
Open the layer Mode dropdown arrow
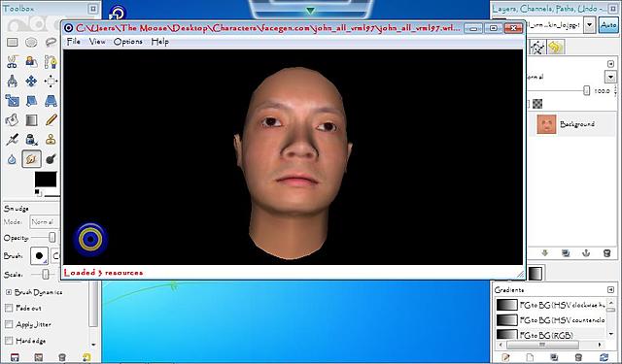[610, 77]
